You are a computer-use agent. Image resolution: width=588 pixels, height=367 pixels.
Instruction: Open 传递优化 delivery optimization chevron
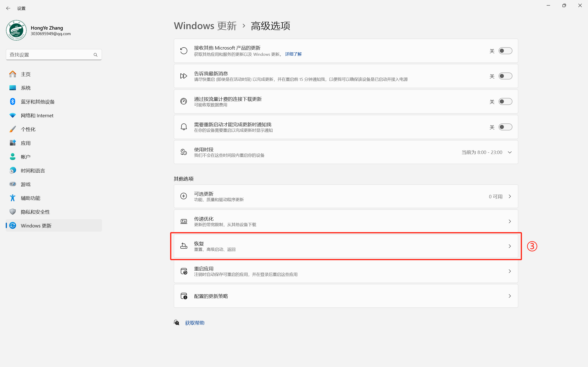tap(510, 221)
